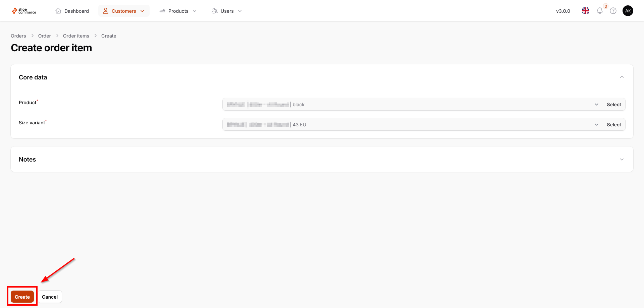This screenshot has height=308, width=644.
Task: Click the Products shoe icon
Action: tap(162, 11)
